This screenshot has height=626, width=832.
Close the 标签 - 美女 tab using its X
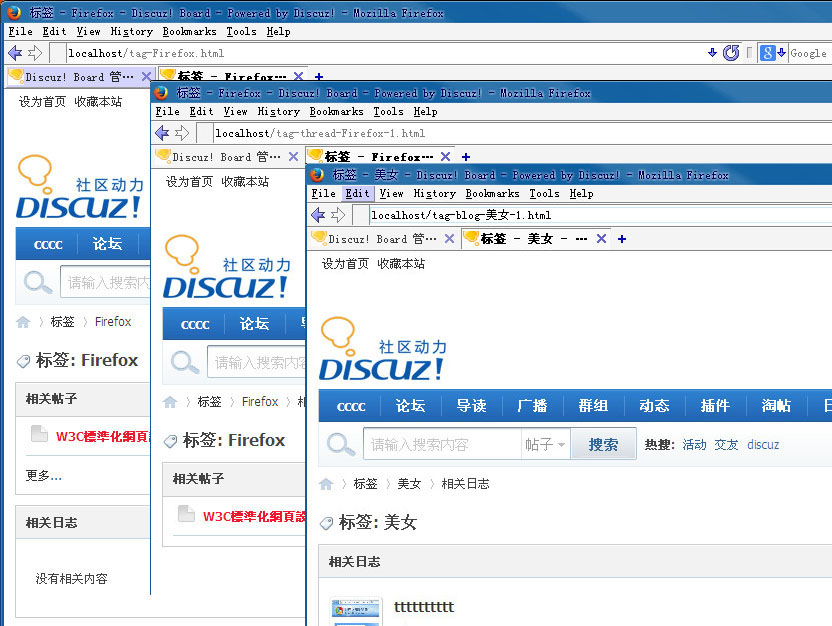pyautogui.click(x=601, y=239)
